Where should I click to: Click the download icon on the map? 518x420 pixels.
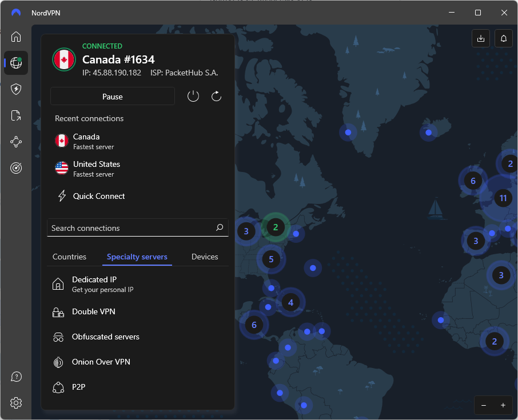click(481, 38)
